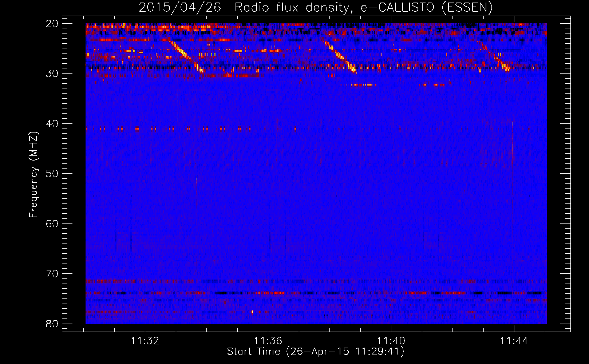Click the 60 MHz frequency tick label
This screenshot has width=589, height=364.
click(x=52, y=224)
